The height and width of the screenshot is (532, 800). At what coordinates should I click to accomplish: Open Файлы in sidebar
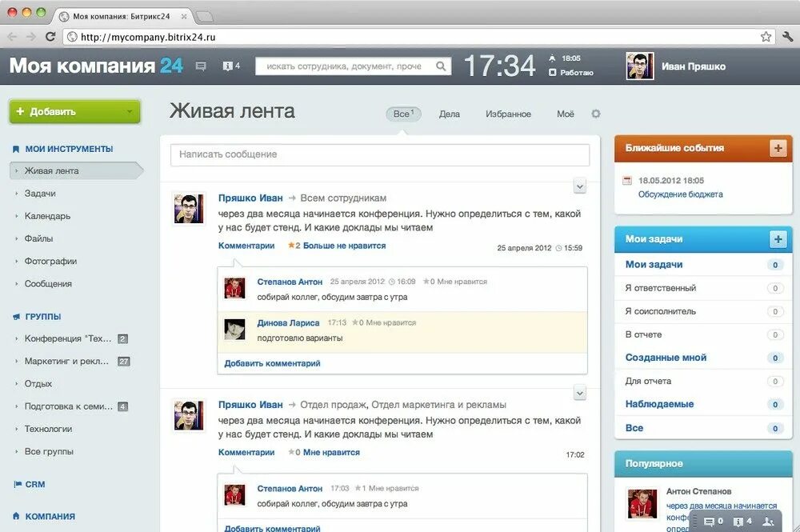[38, 238]
